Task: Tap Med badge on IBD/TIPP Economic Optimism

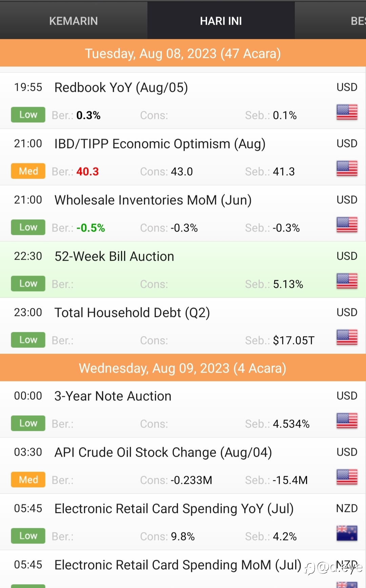Action: click(x=28, y=171)
